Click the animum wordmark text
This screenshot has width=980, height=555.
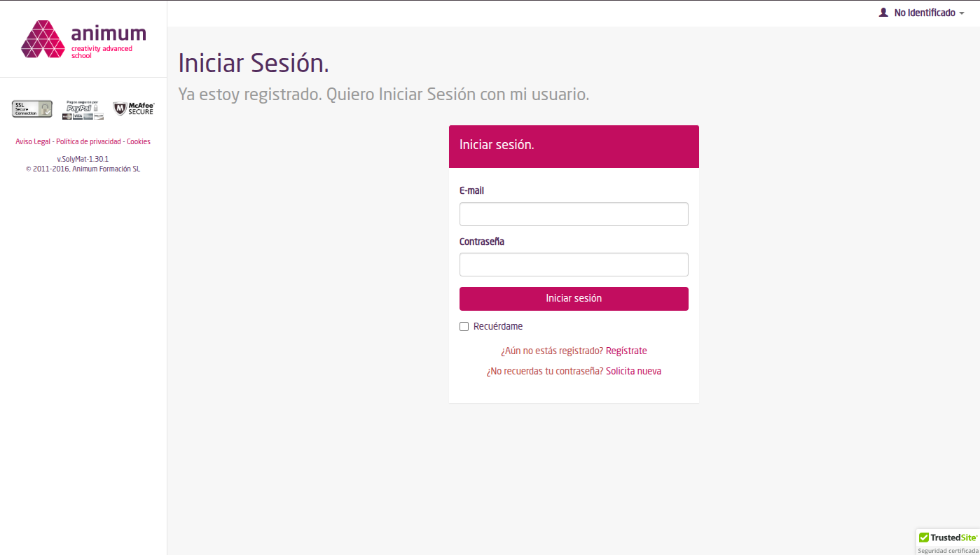tap(109, 33)
